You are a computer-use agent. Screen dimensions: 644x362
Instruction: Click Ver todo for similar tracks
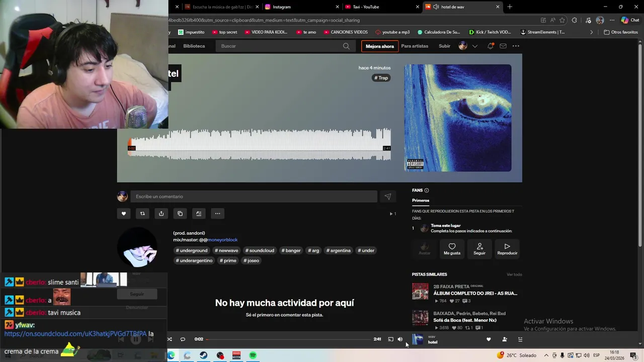tap(514, 275)
